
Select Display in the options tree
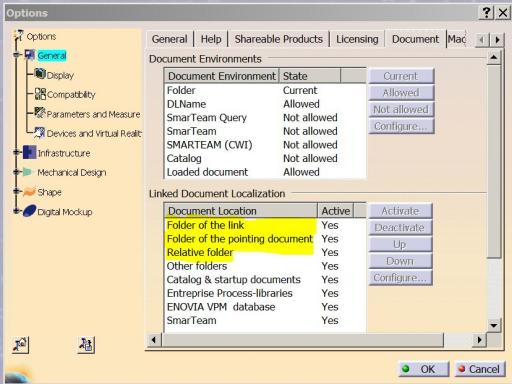tap(60, 75)
